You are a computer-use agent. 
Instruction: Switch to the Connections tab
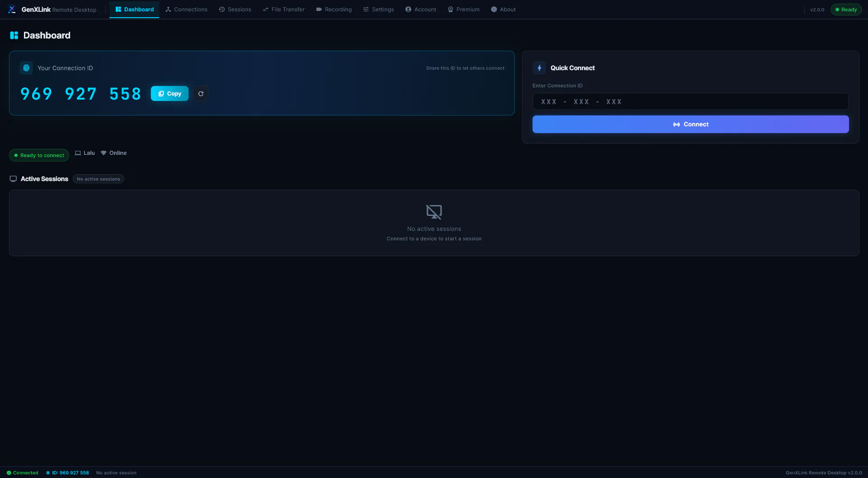click(x=186, y=10)
